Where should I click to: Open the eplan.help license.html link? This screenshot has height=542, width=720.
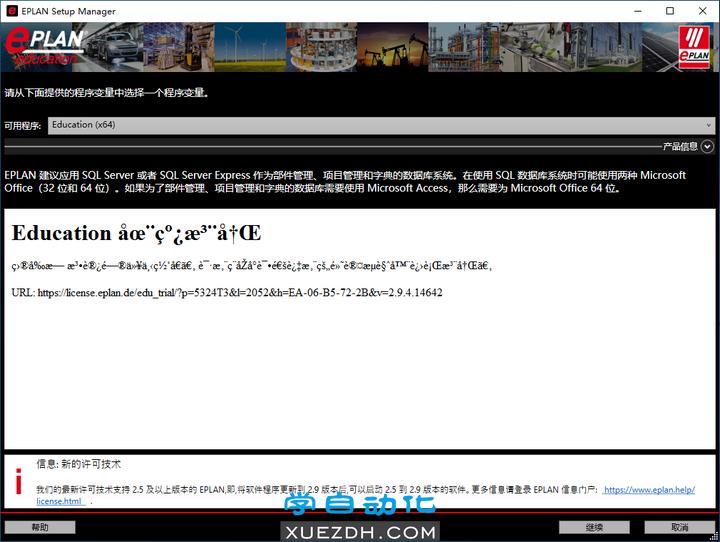[x=649, y=490]
